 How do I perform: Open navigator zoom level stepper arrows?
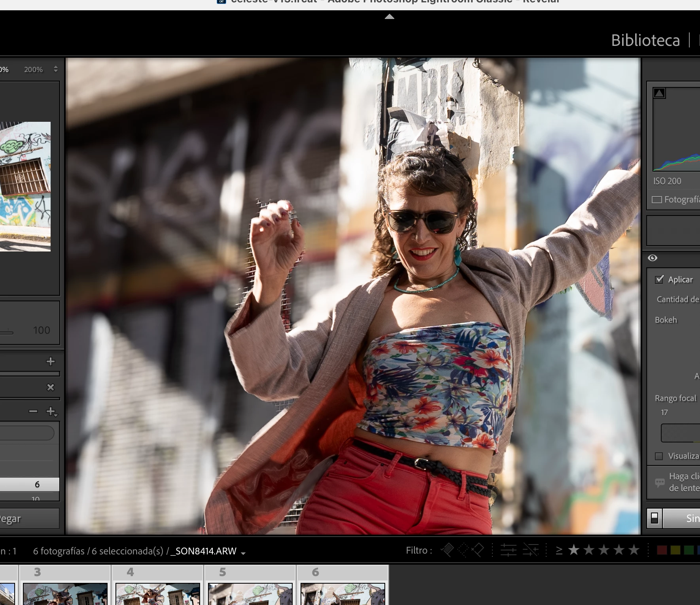pyautogui.click(x=56, y=69)
